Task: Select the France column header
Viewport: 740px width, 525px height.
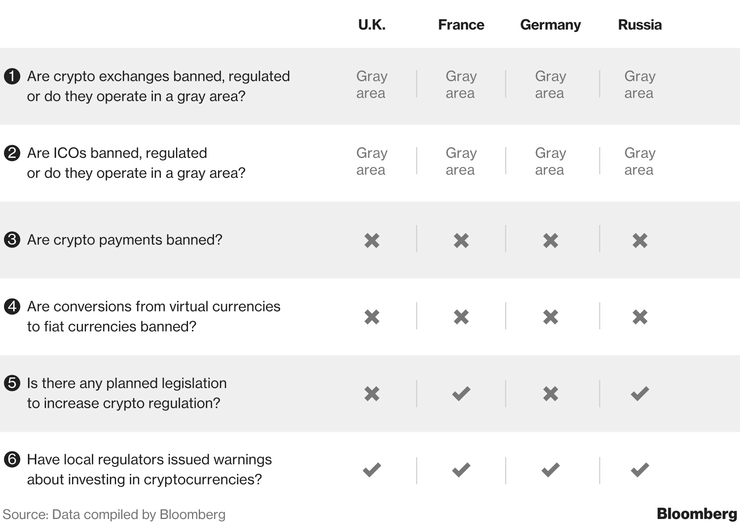Action: pyautogui.click(x=461, y=25)
